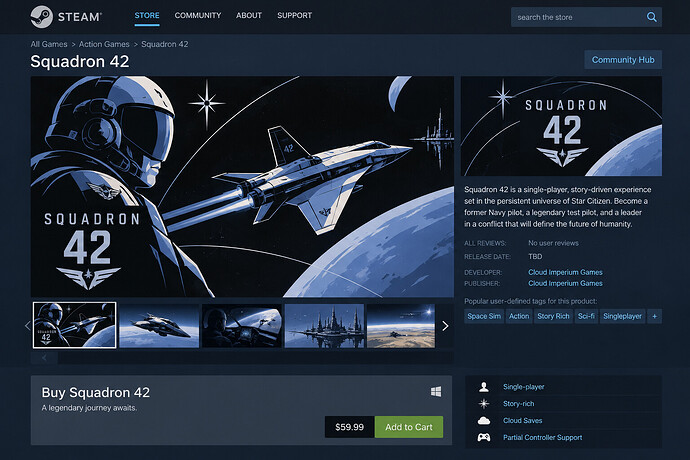Image resolution: width=690 pixels, height=460 pixels.
Task: Select the floating city thumbnail
Action: coord(324,326)
